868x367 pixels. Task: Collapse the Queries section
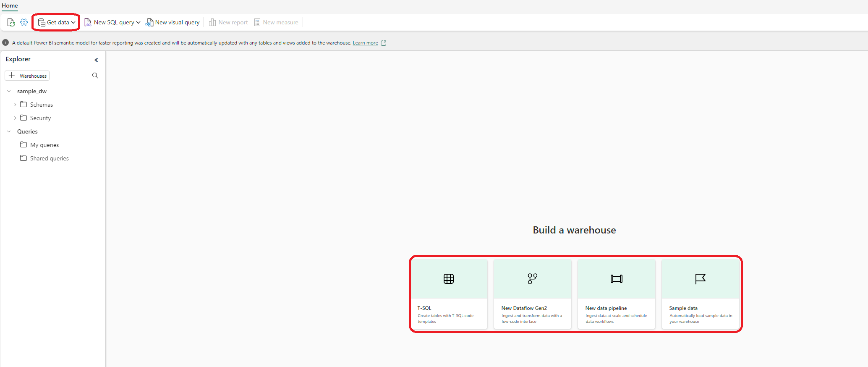tap(9, 131)
